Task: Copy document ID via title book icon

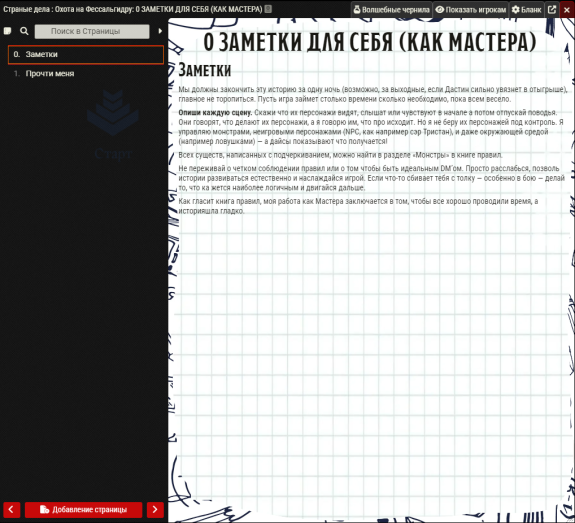Action: (x=268, y=9)
